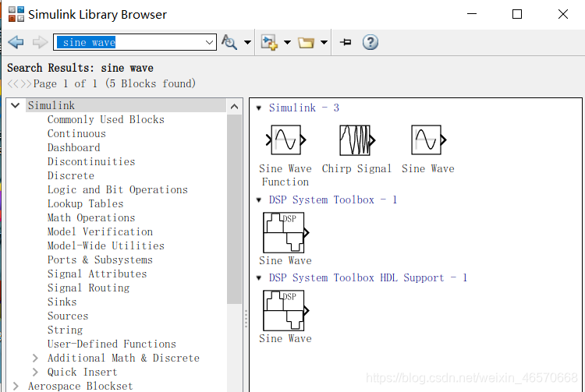The width and height of the screenshot is (585, 392).
Task: Minimize the Library Browser window
Action: point(472,14)
